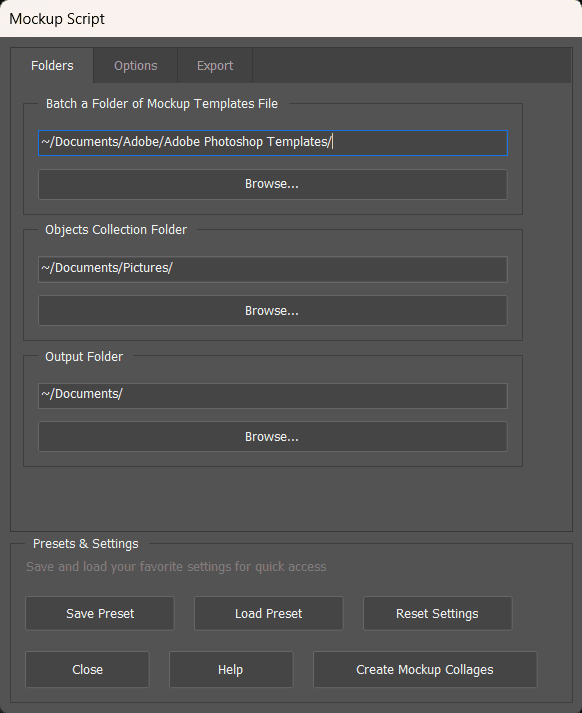This screenshot has height=713, width=582.
Task: Click the Mockup Templates folder path field
Action: point(273,143)
